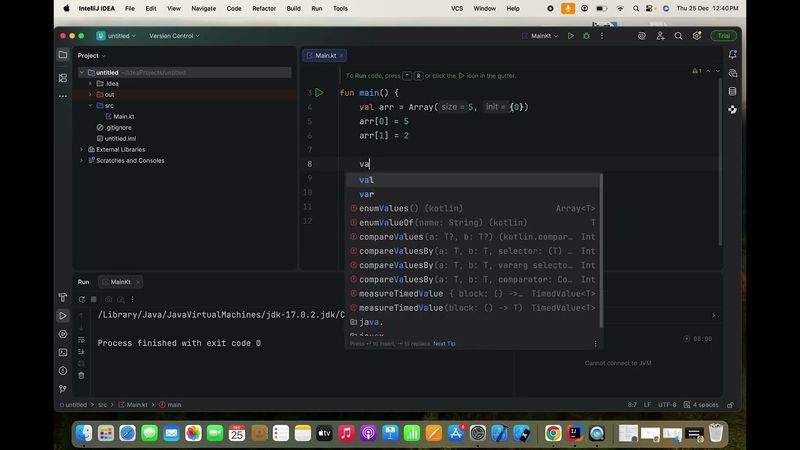Toggle the Project tool window folder icon

click(63, 55)
